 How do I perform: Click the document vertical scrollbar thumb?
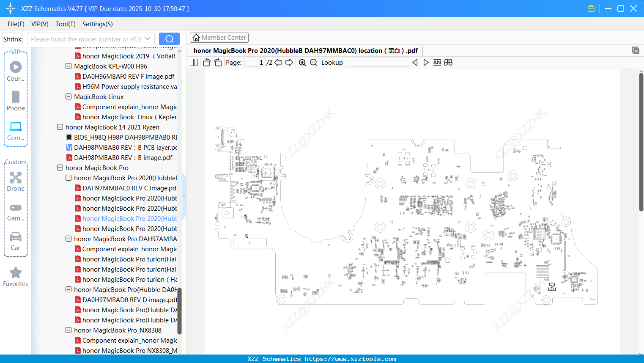coord(641,142)
